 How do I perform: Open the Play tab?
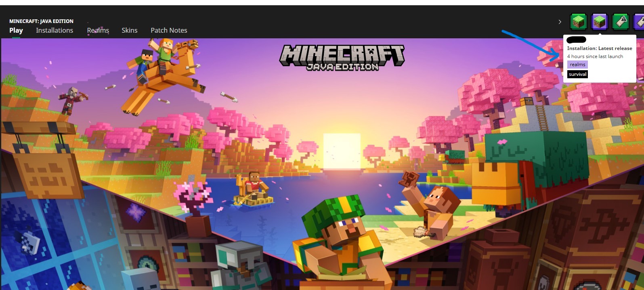pyautogui.click(x=16, y=30)
